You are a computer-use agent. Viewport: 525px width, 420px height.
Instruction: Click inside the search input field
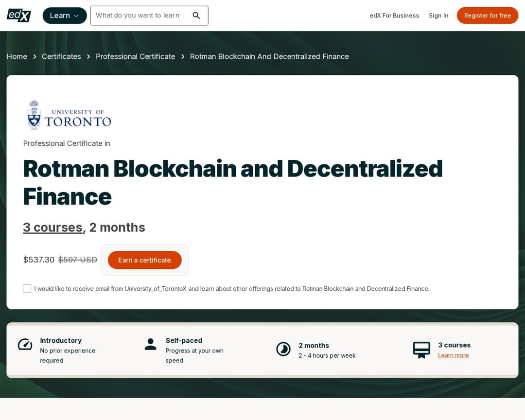(x=141, y=15)
